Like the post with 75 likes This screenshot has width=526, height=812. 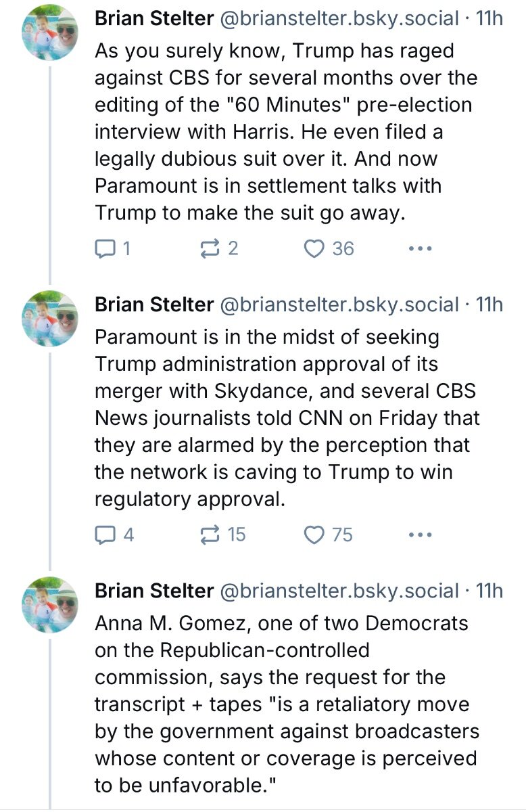click(329, 535)
